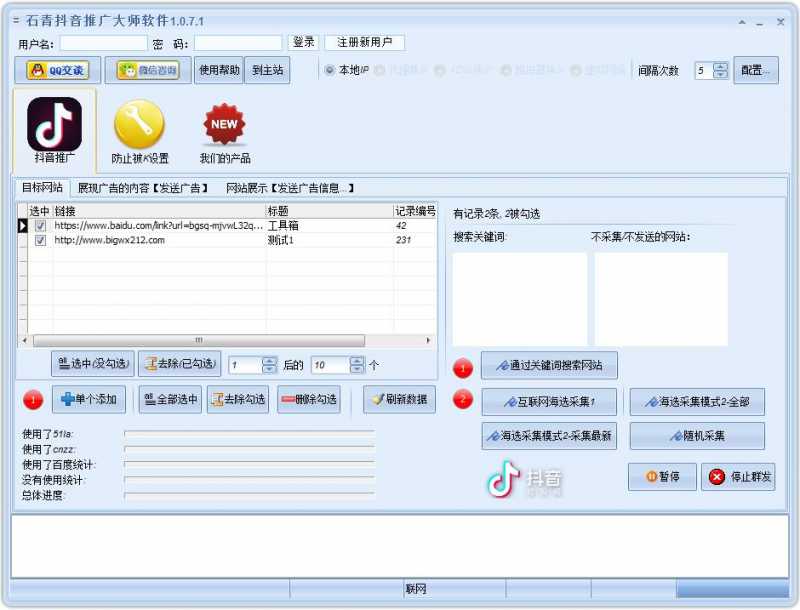Click the 暂停 pause button
800x610 pixels.
coord(662,477)
